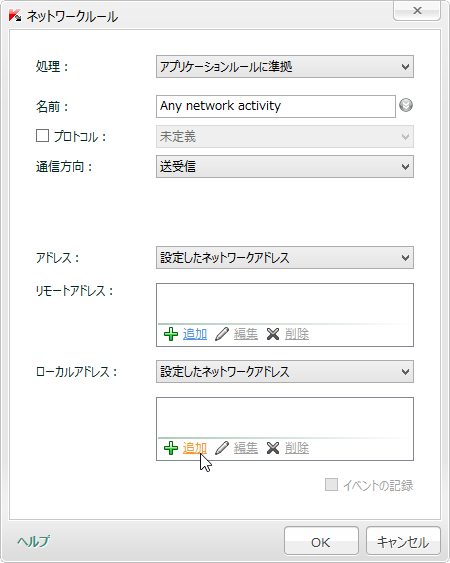Click X delete icon in remote address box
Screen dimensions: 450x563
point(273,334)
